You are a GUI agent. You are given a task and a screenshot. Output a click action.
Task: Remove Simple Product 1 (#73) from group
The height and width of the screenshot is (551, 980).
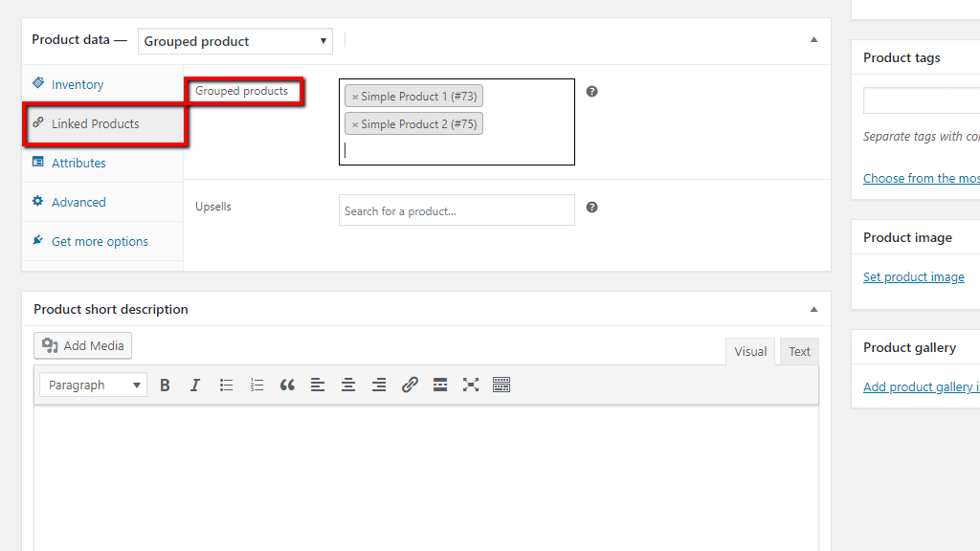[x=355, y=97]
